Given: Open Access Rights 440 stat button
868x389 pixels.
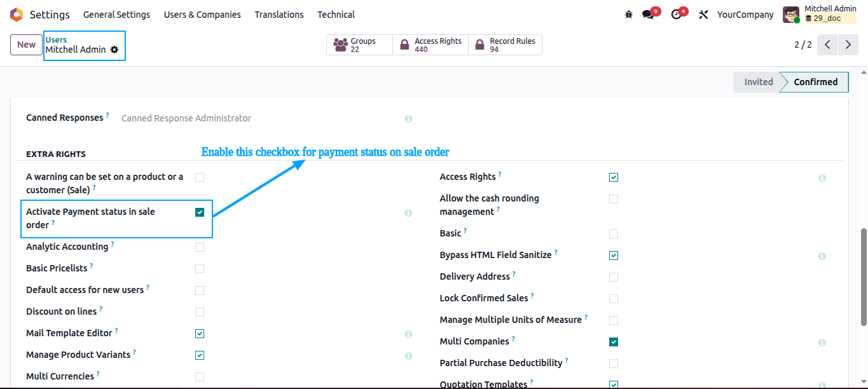Looking at the screenshot, I should (x=431, y=44).
